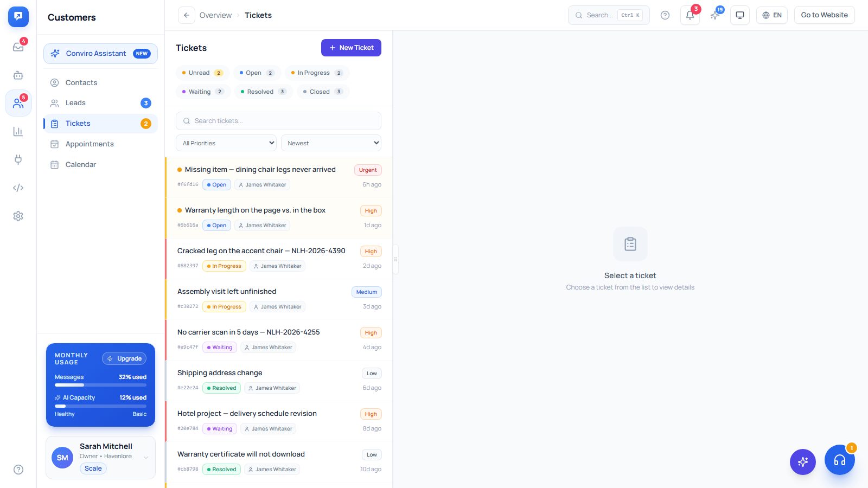Open ticket No carrier scan in 5 days
Viewport: 868px width, 488px height.
(x=279, y=340)
